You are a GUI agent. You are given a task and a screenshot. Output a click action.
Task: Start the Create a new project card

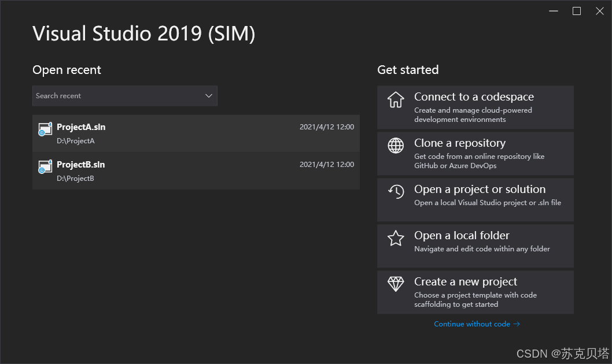[x=475, y=292]
